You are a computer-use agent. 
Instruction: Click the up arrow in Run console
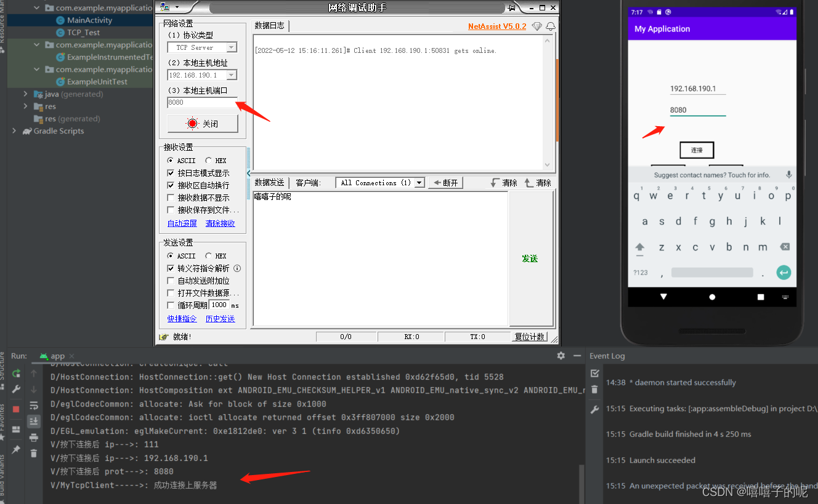34,373
